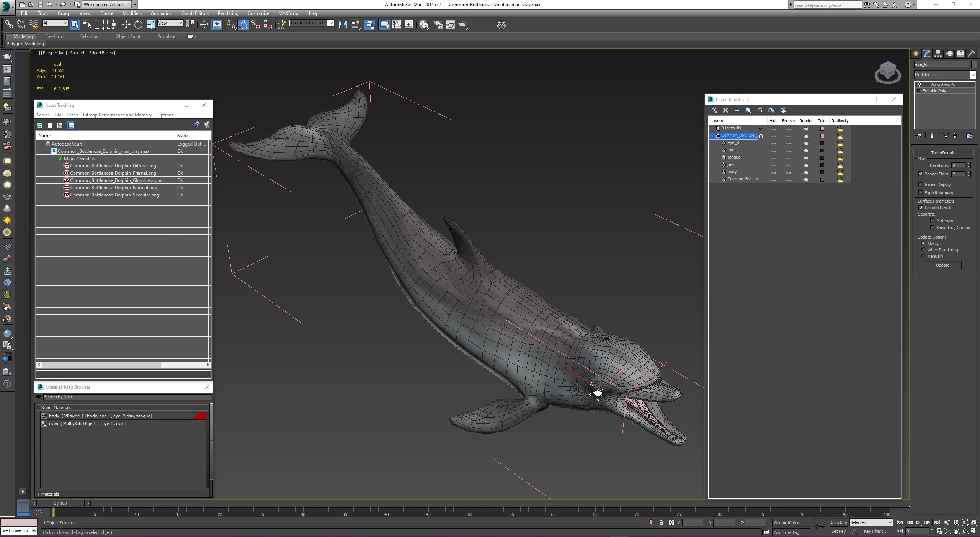Viewport: 980px width, 537px height.
Task: Click the Unlink Selection tool
Action: [21, 25]
